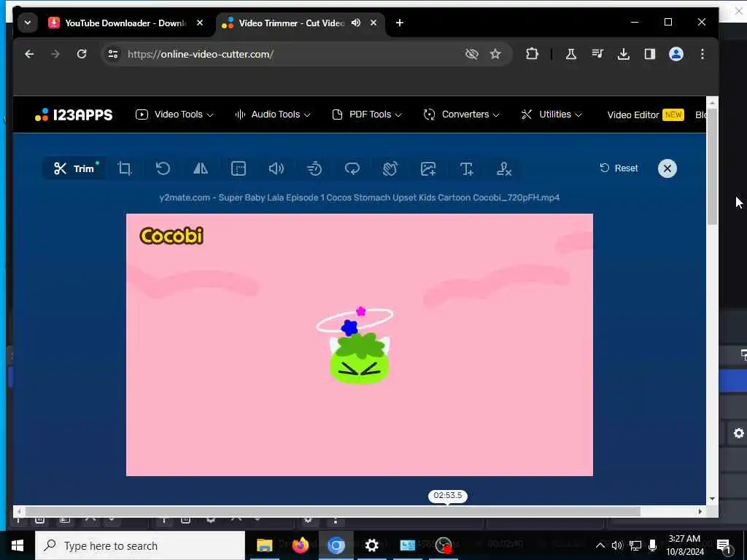Close the video editor with X

point(667,168)
